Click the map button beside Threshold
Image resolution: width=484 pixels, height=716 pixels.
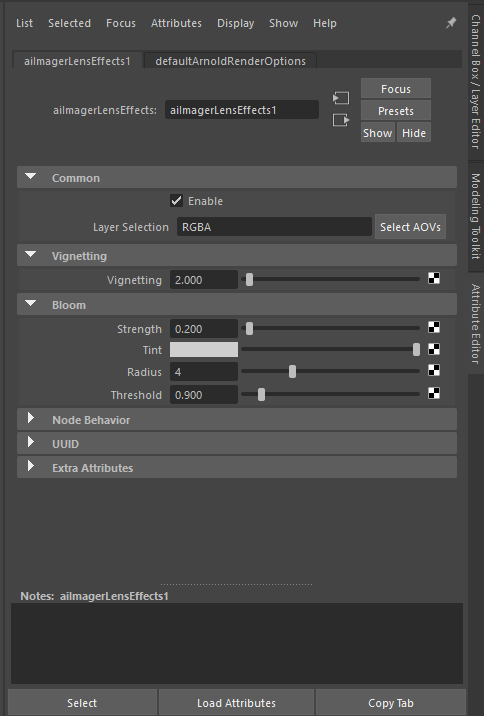[434, 393]
